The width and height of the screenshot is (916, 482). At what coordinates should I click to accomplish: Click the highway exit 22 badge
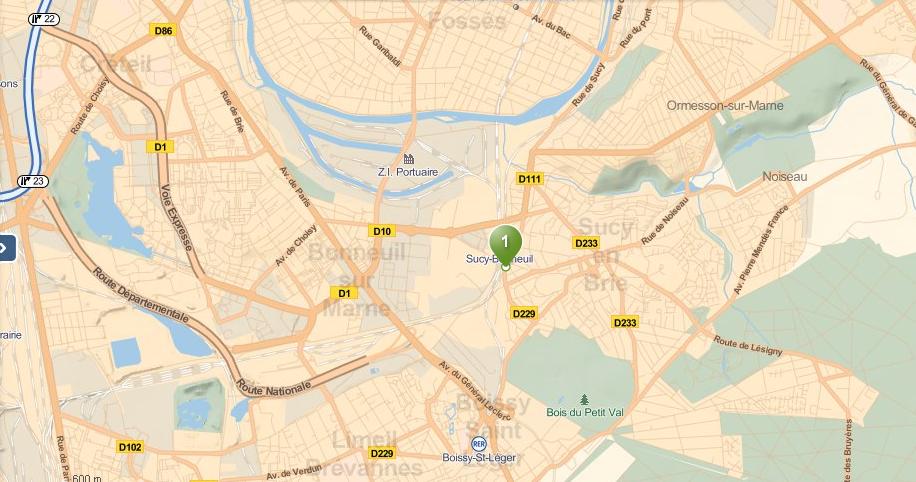tap(44, 20)
